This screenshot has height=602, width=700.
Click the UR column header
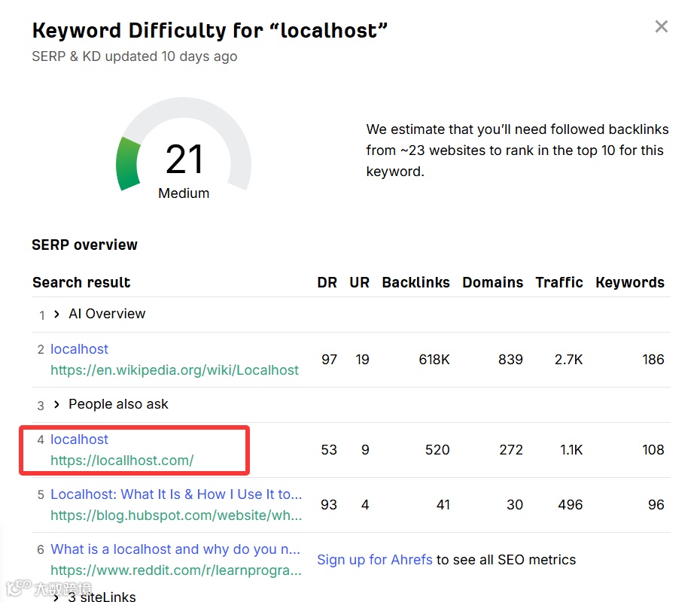359,283
